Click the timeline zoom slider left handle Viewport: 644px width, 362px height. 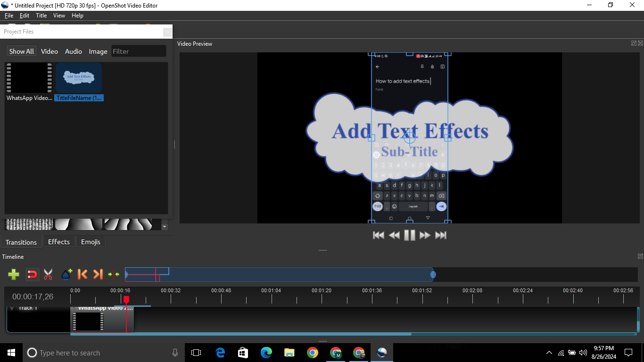click(126, 274)
